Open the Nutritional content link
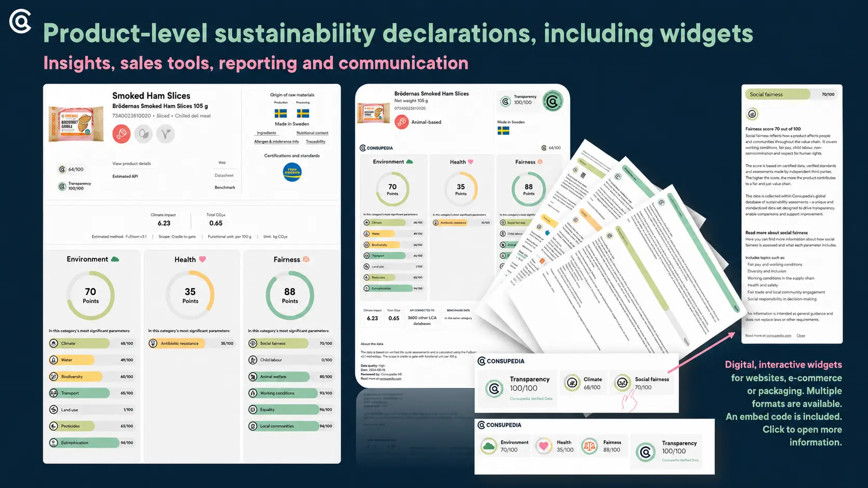This screenshot has height=488, width=868. [x=313, y=133]
